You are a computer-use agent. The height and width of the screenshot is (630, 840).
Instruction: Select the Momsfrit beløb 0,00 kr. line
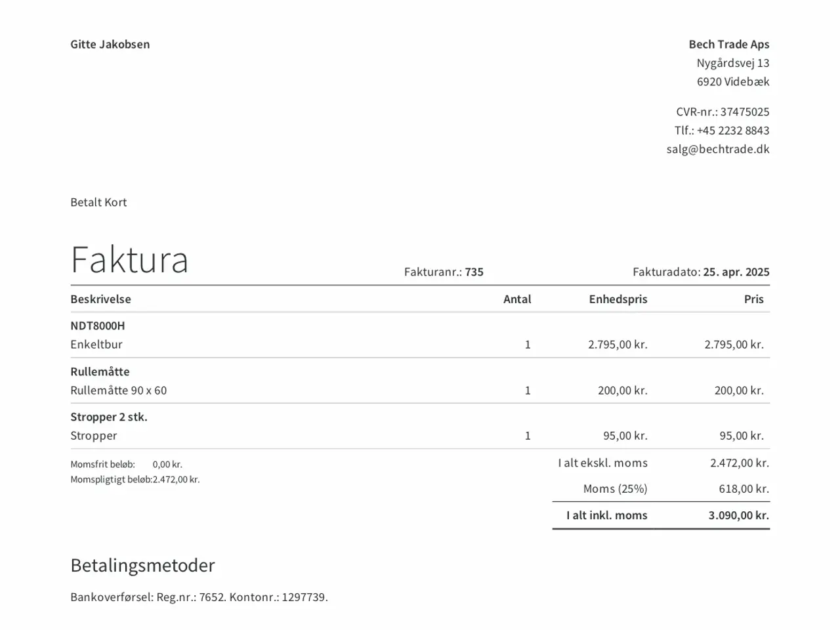[126, 465]
